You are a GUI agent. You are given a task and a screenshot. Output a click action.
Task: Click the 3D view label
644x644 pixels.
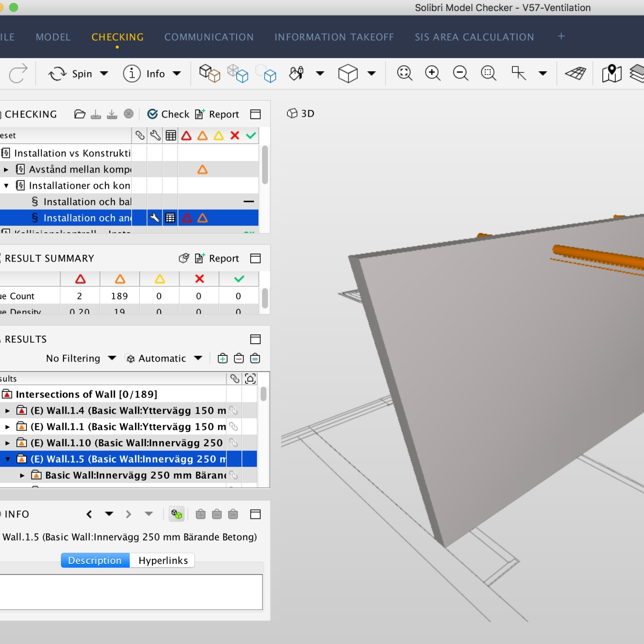point(301,114)
